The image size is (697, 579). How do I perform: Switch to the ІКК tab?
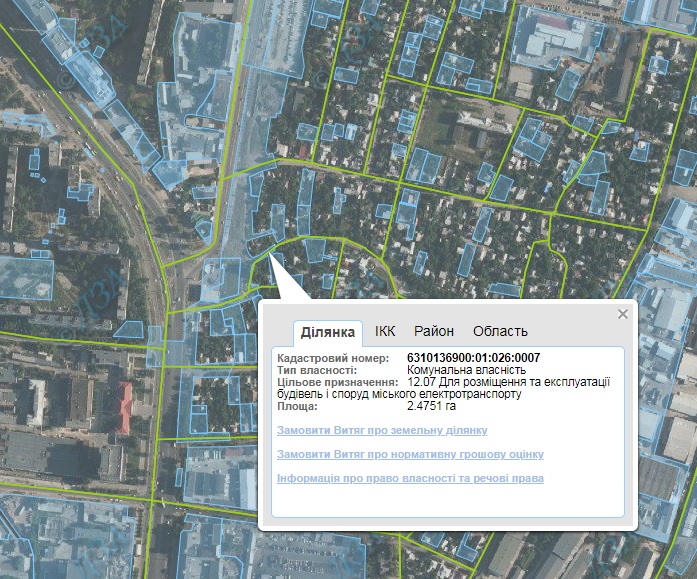(x=385, y=331)
